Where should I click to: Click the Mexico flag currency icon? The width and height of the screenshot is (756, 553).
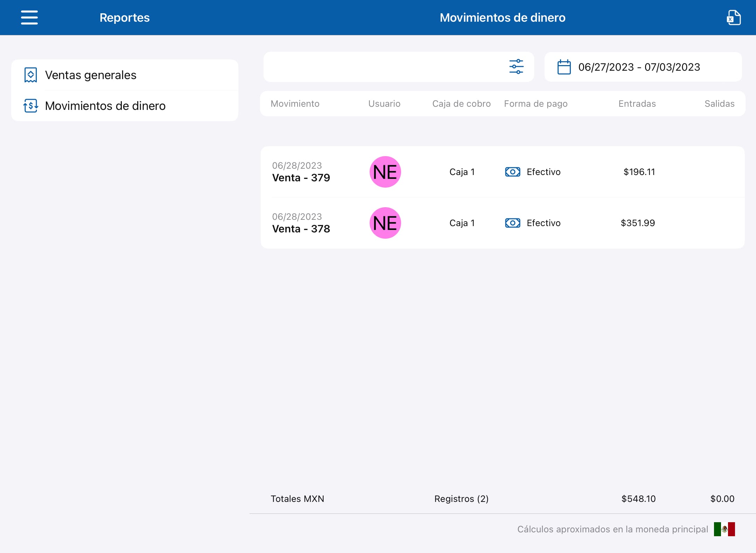[724, 529]
